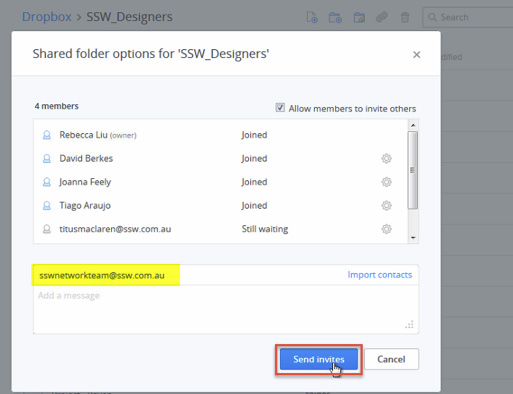Open gear settings for titusmaclaren@ssw.com.au
The image size is (513, 394).
[x=386, y=229]
